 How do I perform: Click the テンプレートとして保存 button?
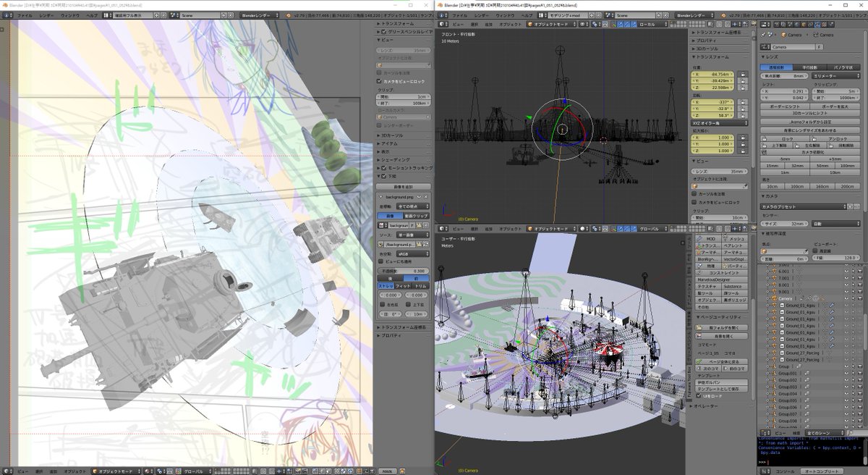click(723, 388)
